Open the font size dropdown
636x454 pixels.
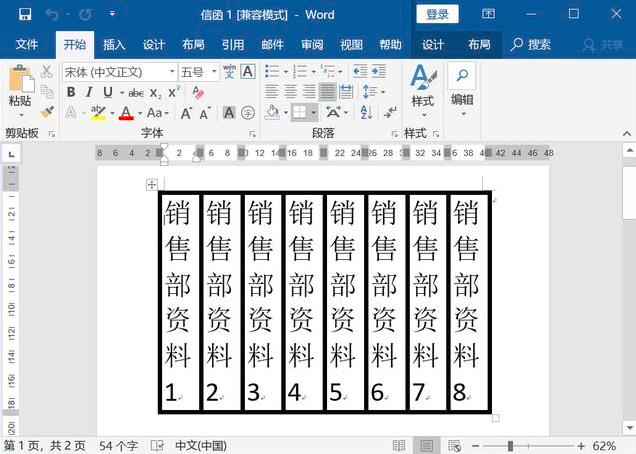coord(213,72)
